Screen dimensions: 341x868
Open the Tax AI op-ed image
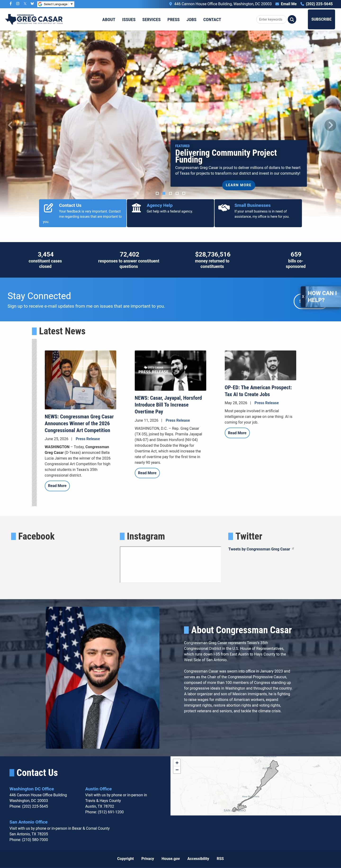260,365
